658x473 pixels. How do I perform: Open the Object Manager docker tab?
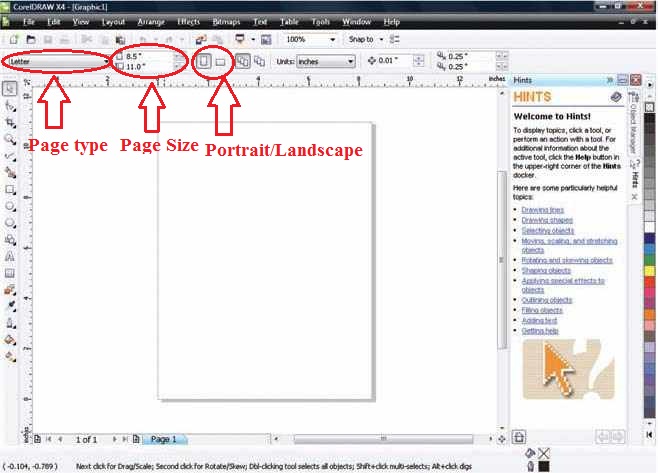point(633,125)
